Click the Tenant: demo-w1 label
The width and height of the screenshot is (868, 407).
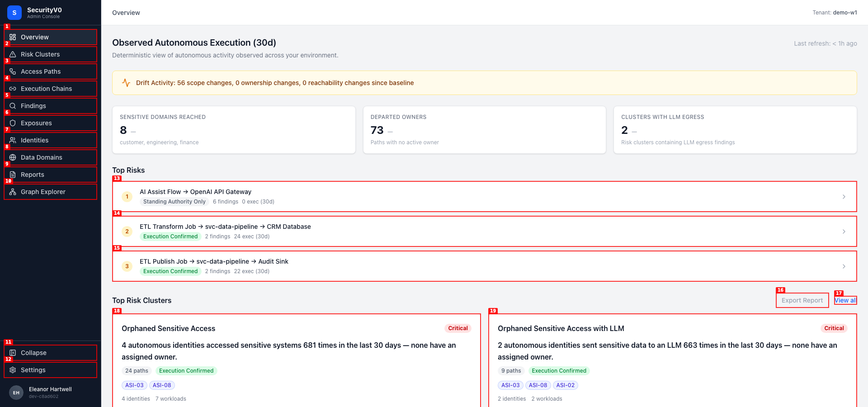tap(835, 13)
